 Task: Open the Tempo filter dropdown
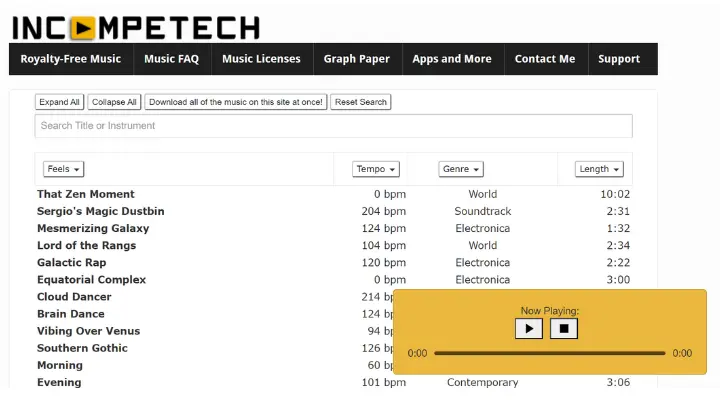click(376, 169)
